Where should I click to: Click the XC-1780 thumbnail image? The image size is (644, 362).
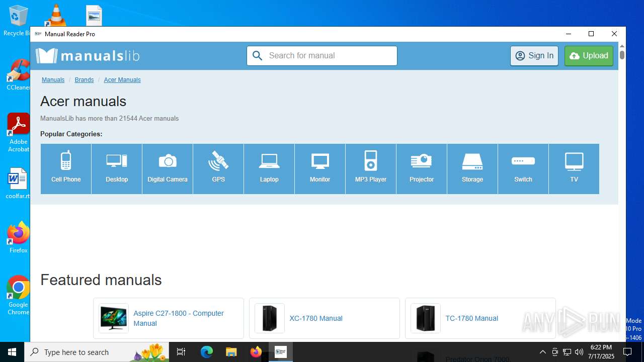click(x=270, y=318)
